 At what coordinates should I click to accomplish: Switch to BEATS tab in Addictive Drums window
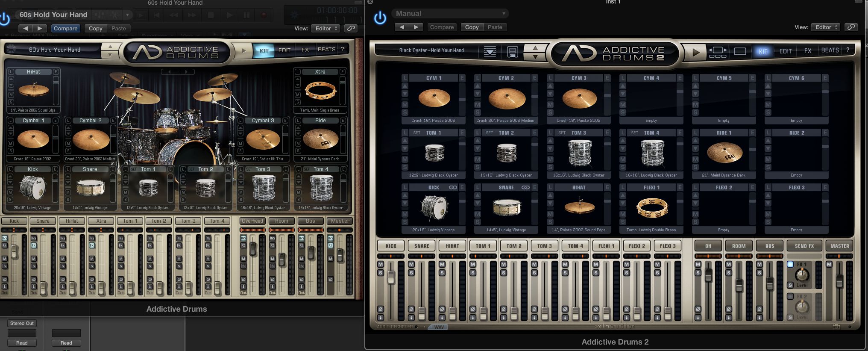point(326,50)
